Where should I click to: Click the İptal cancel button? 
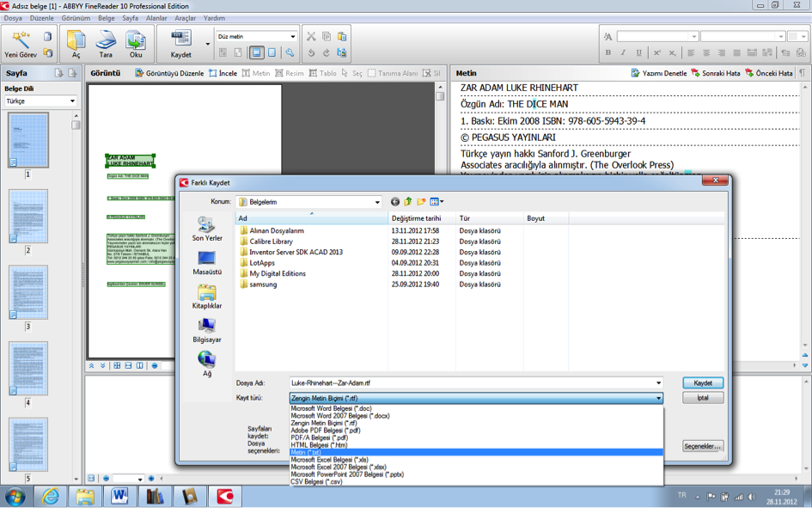point(703,398)
